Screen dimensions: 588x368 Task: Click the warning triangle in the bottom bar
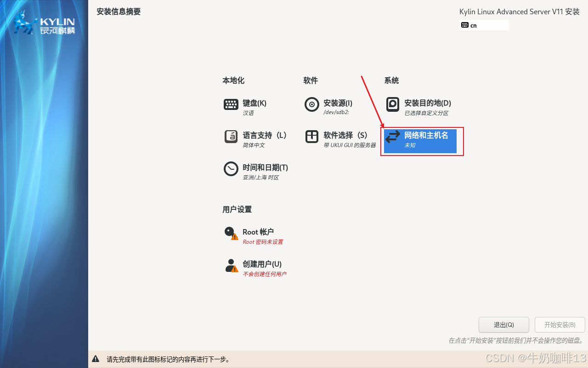[x=96, y=359]
